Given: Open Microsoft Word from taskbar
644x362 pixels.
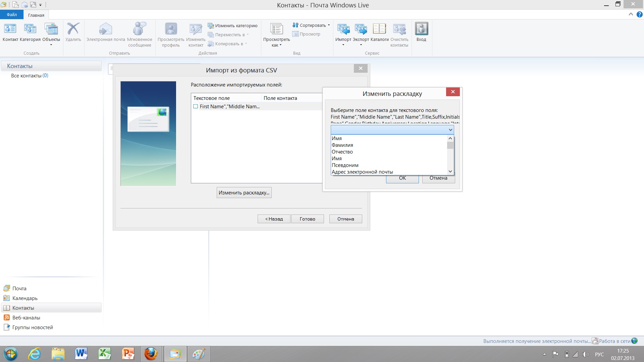Looking at the screenshot, I should pos(81,354).
